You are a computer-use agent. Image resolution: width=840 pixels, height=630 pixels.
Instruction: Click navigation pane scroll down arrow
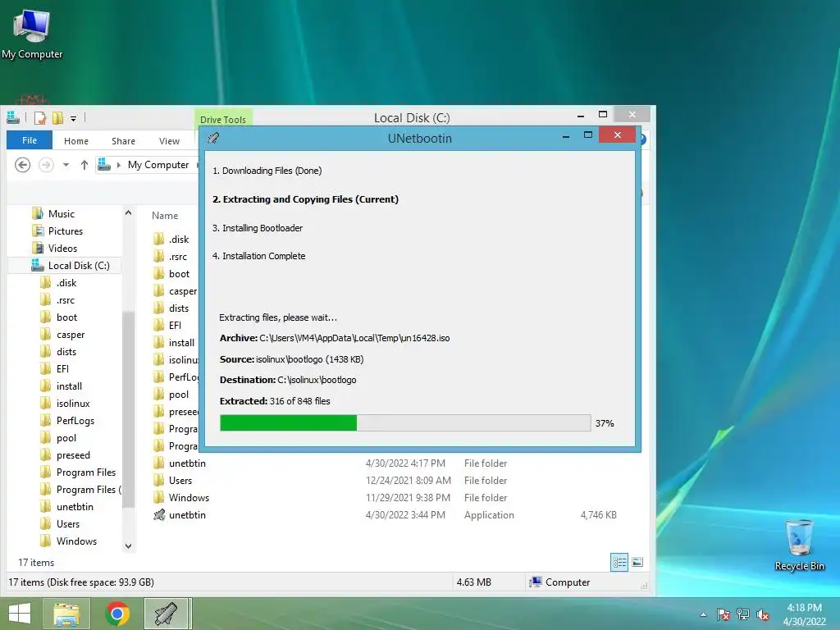[x=129, y=546]
